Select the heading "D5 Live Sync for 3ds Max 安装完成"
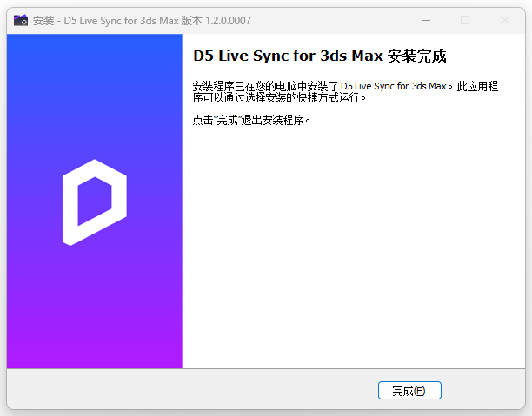532x416 pixels. (320, 56)
